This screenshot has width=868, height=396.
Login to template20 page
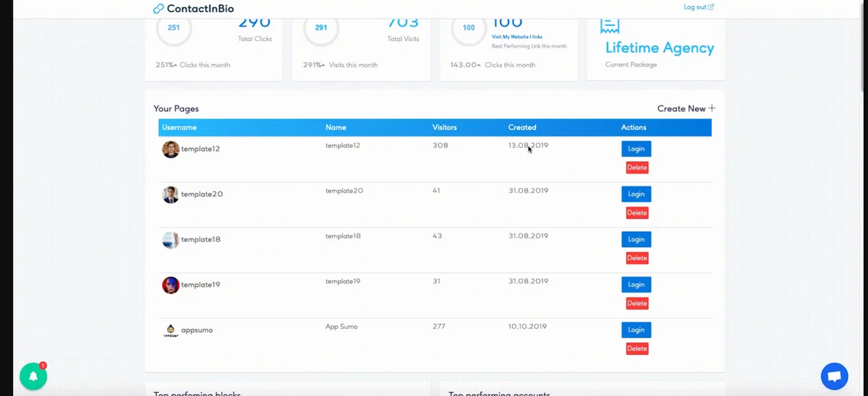636,194
